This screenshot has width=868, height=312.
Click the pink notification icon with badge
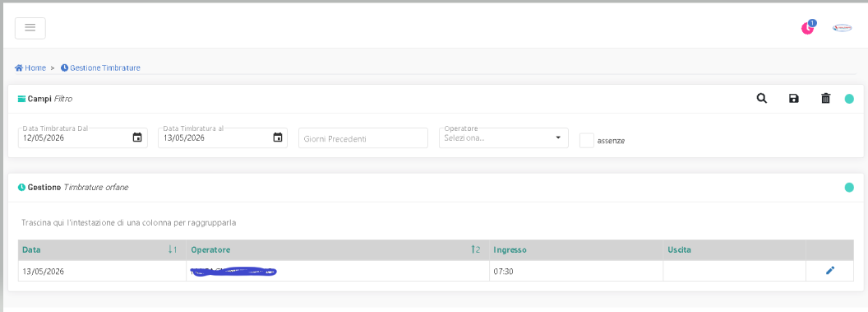pyautogui.click(x=808, y=28)
